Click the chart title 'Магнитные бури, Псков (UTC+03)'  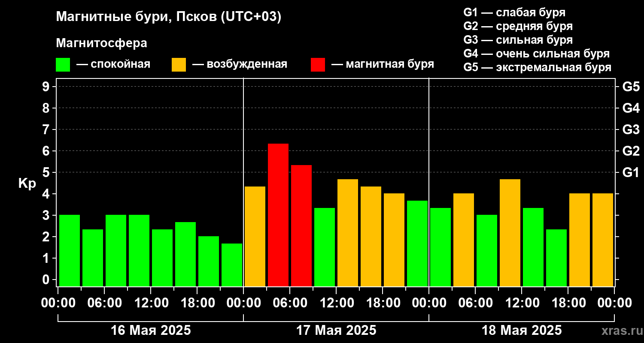(169, 18)
